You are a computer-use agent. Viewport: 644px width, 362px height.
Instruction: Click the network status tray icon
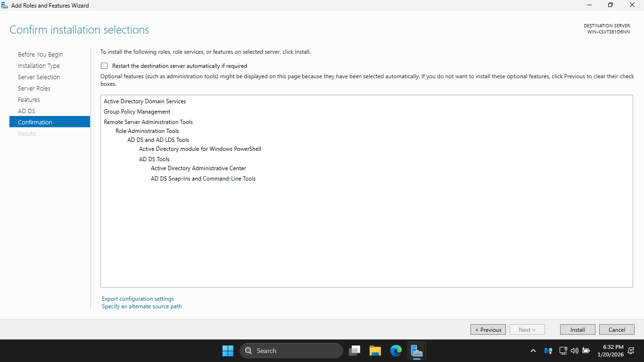563,351
